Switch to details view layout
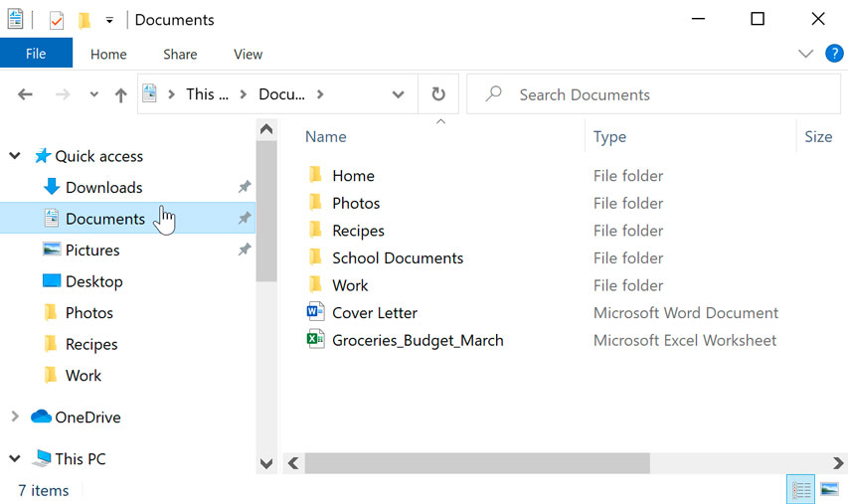Viewport: 848px width, 504px height. (x=800, y=489)
